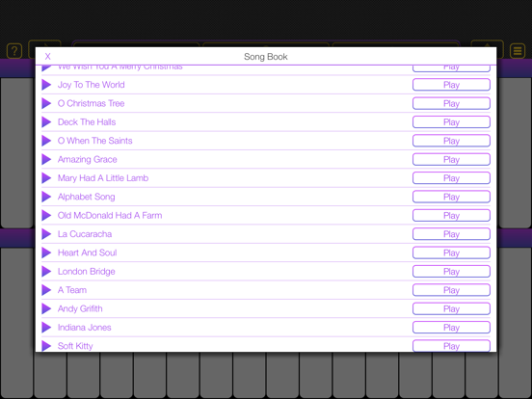Click Play button for Indiana Jones
Viewport: 532px width, 399px height.
(451, 328)
